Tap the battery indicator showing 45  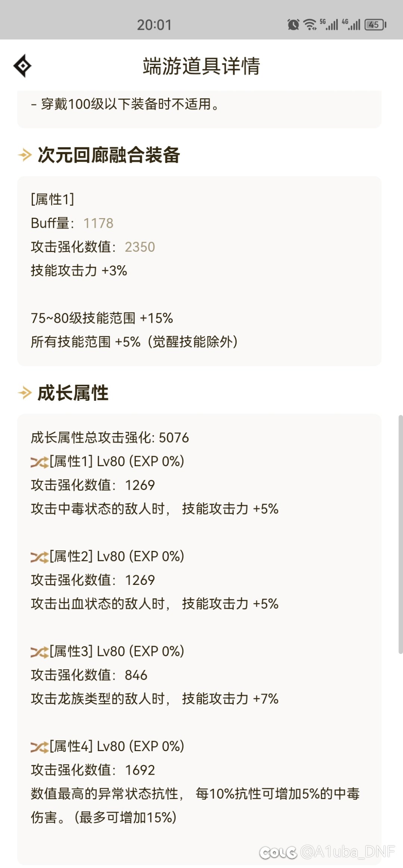[x=375, y=25]
